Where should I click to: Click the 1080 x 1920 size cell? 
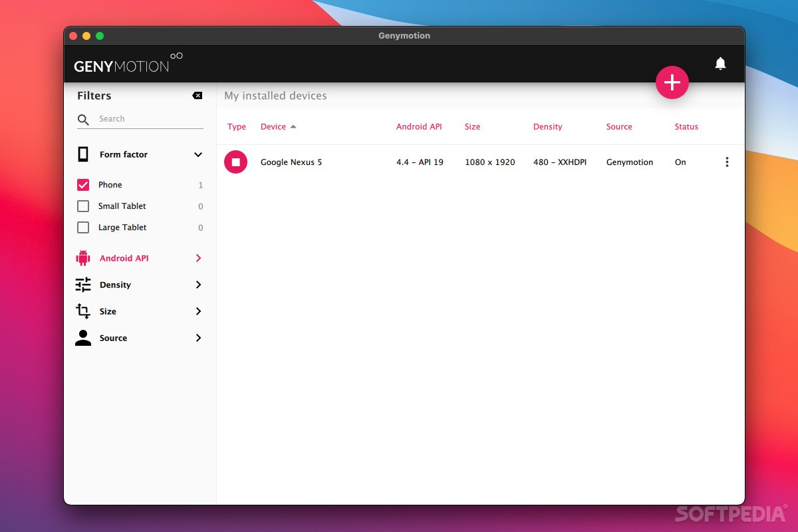click(x=490, y=162)
